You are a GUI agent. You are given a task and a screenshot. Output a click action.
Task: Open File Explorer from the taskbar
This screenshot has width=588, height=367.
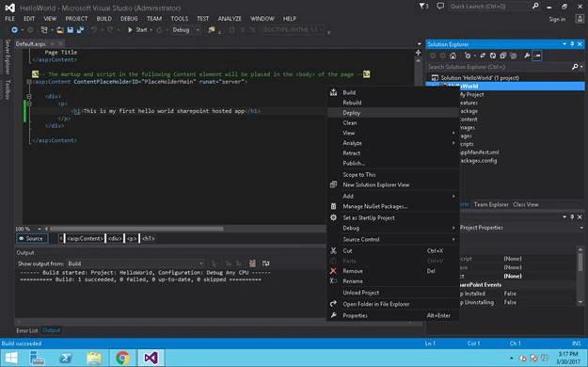point(94,358)
